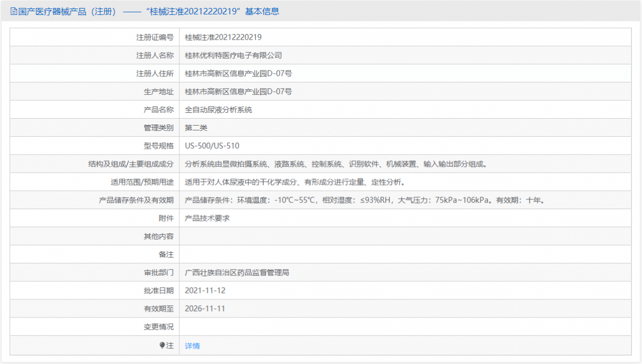Select product name 全自动尿液分析系统
This screenshot has width=642, height=364.
tap(218, 110)
